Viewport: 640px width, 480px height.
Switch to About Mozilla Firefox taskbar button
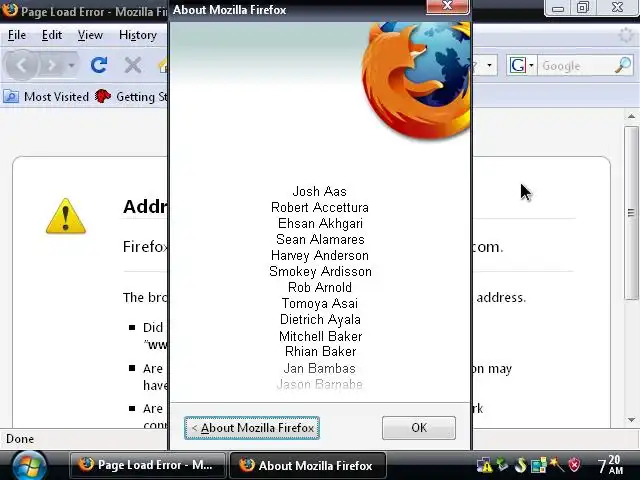click(x=308, y=465)
